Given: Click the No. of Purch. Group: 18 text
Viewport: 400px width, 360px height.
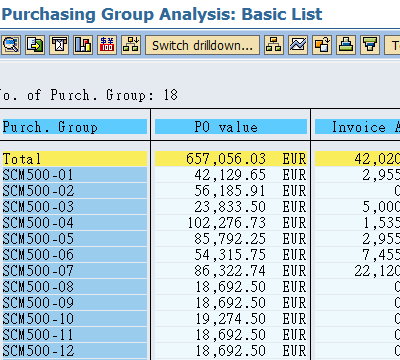Looking at the screenshot, I should point(89,95).
